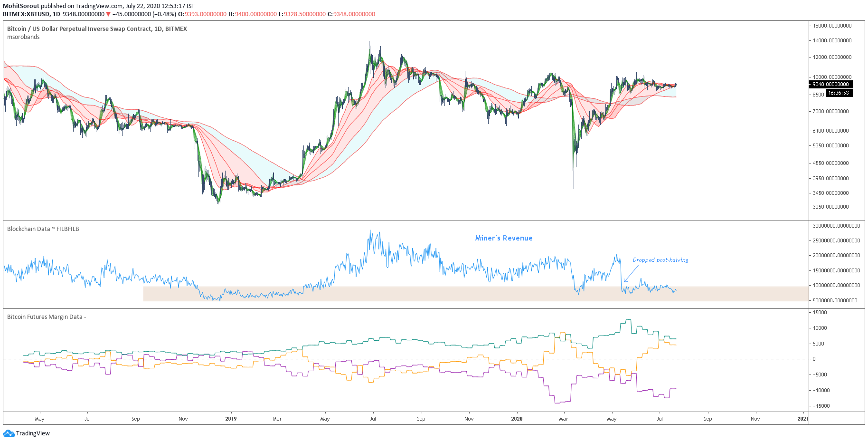Click the 16:36:53 bar countdown label

pyautogui.click(x=839, y=93)
